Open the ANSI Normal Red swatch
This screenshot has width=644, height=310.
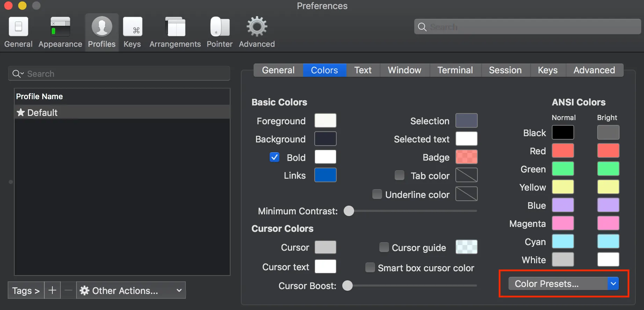563,150
